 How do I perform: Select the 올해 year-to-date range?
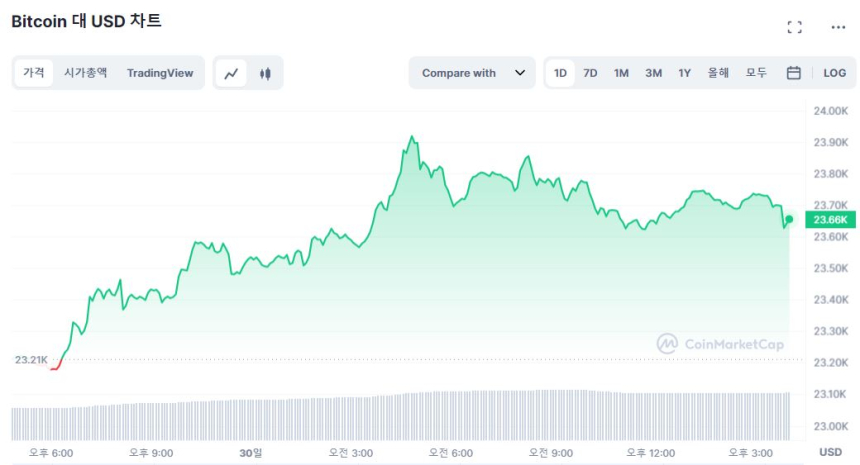tap(718, 73)
